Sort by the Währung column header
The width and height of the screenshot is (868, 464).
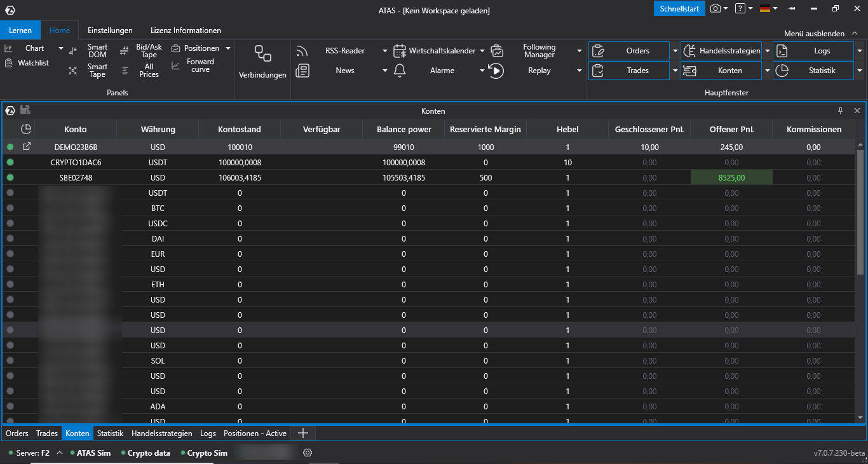pyautogui.click(x=158, y=129)
